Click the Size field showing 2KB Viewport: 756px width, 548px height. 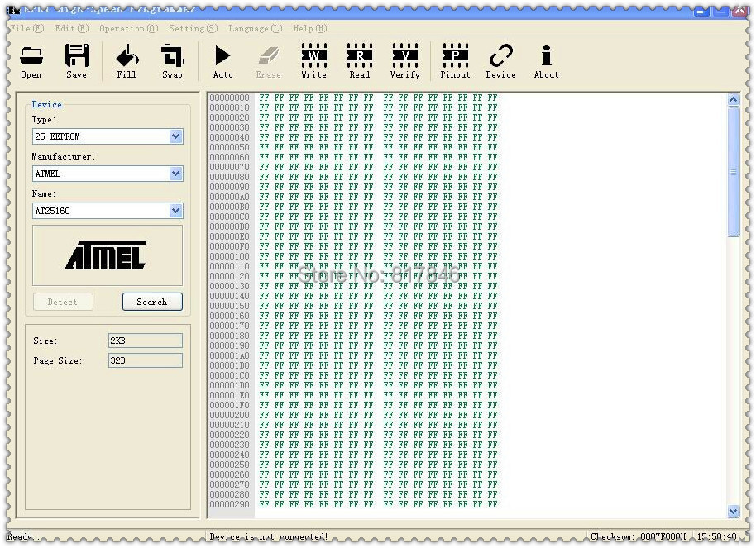pyautogui.click(x=145, y=341)
